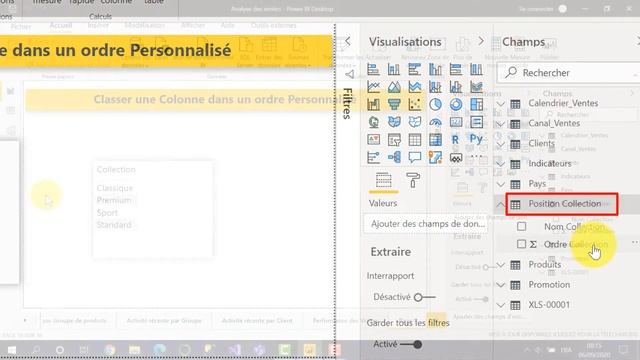The width and height of the screenshot is (640, 360).
Task: Expand the Clients table
Action: click(x=501, y=144)
